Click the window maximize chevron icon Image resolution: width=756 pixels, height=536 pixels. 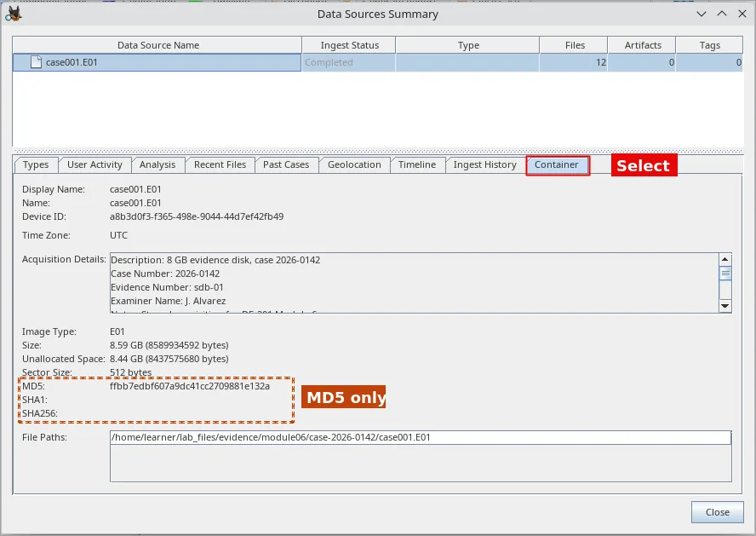click(x=722, y=14)
